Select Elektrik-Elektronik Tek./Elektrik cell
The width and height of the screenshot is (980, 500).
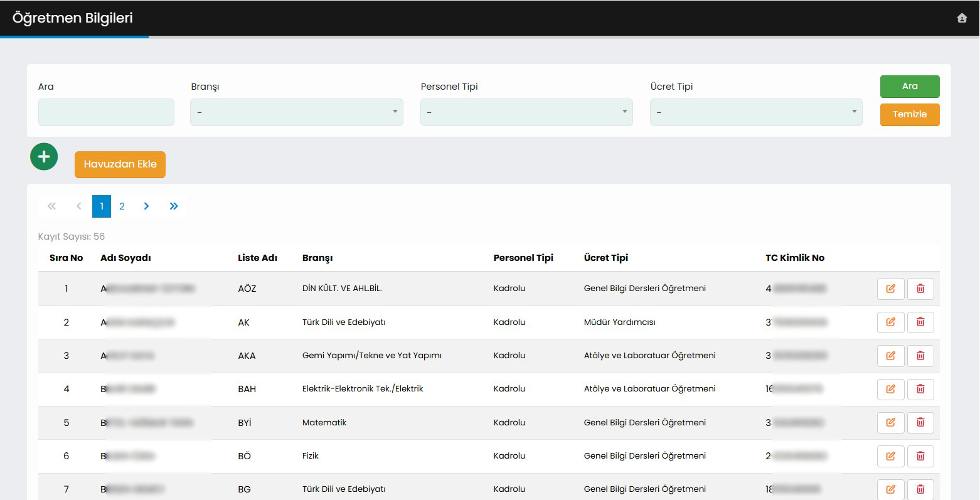[363, 389]
